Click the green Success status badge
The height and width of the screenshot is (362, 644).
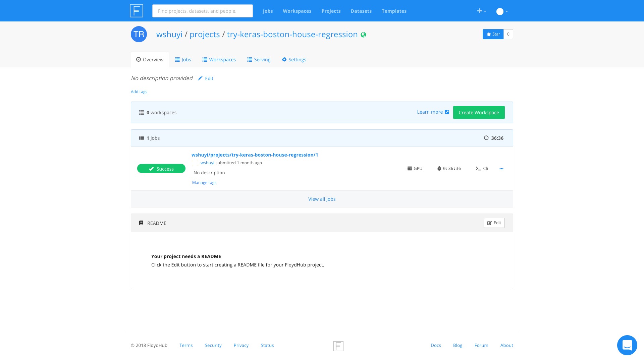tap(161, 169)
